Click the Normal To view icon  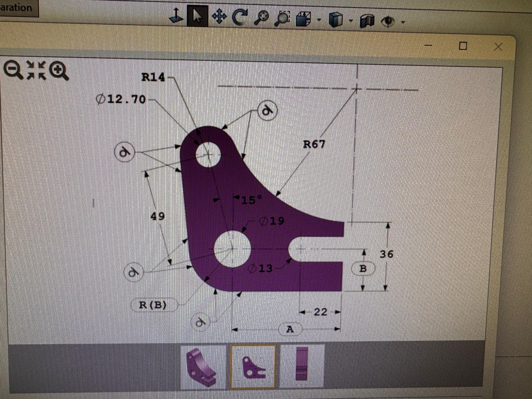tap(176, 16)
